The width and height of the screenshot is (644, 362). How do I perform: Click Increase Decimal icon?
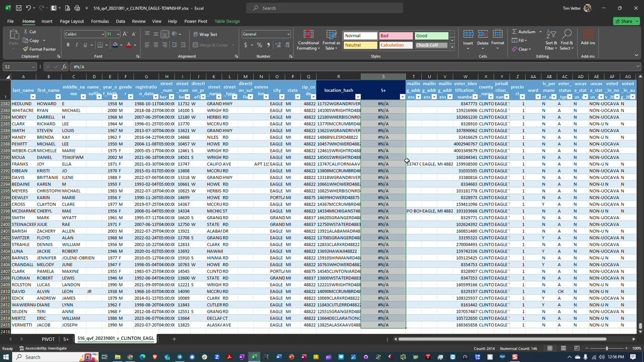click(278, 45)
